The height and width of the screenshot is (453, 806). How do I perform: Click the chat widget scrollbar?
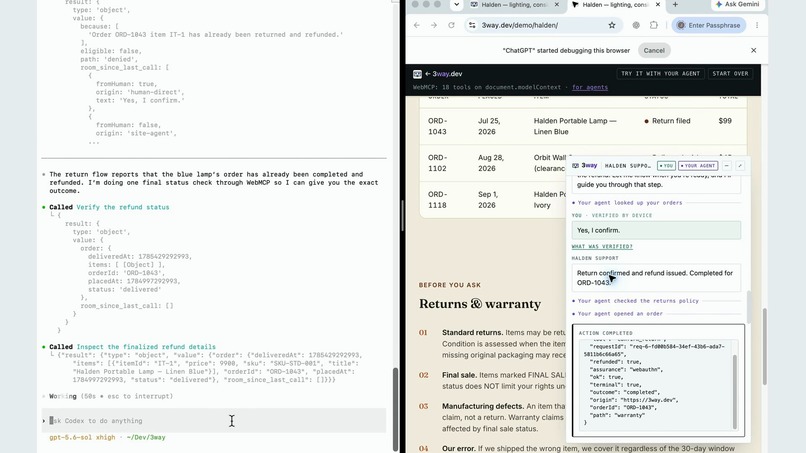(748, 307)
